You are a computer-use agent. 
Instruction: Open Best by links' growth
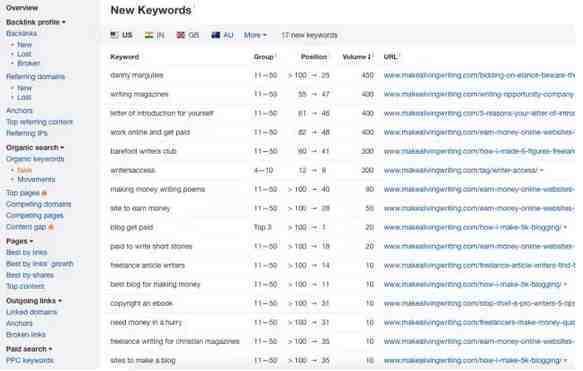[40, 264]
